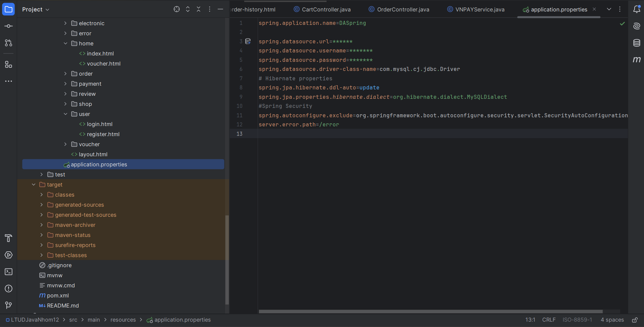644x327 pixels.
Task: Select .gitignore in the Project tree
Action: pyautogui.click(x=59, y=265)
